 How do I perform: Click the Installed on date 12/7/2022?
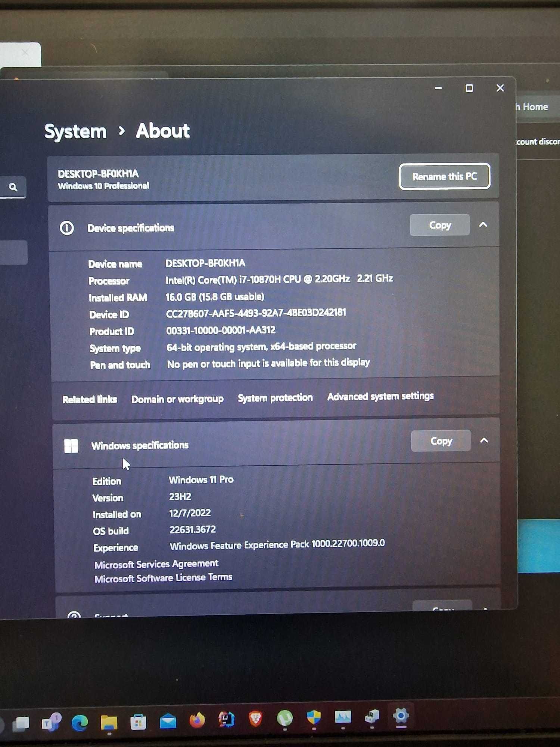(x=190, y=513)
